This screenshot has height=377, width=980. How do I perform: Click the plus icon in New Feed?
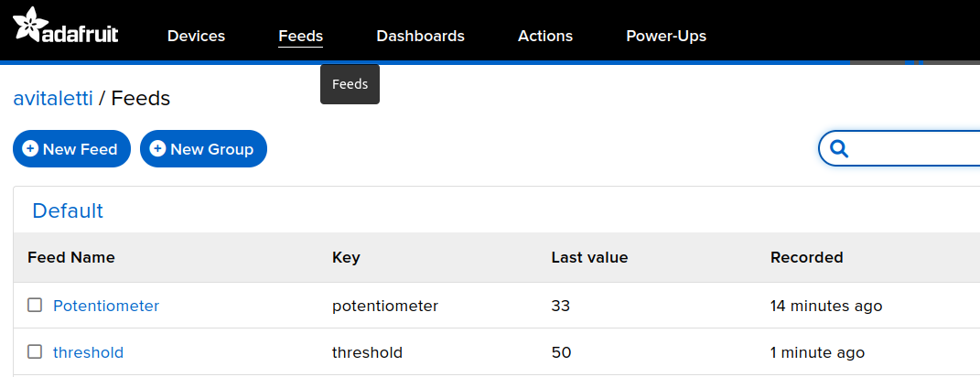[x=30, y=148]
